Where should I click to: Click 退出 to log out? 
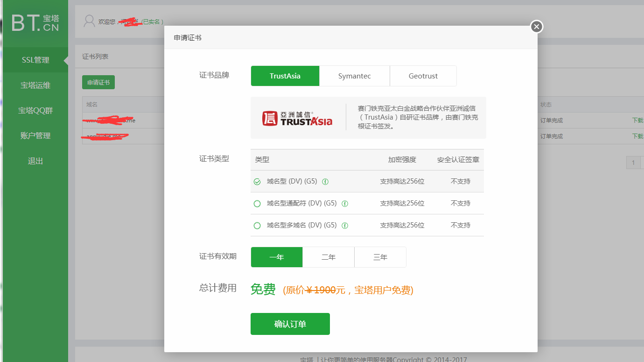click(35, 161)
